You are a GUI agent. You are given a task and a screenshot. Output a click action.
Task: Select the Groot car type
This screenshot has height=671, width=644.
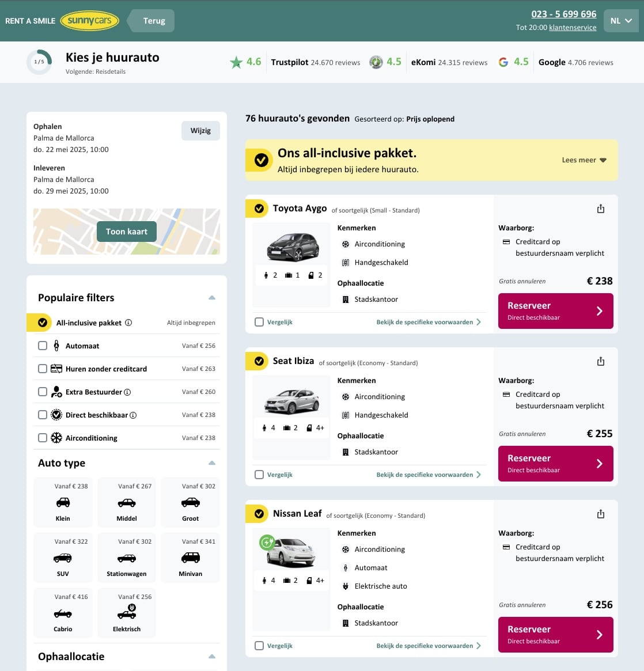click(191, 502)
